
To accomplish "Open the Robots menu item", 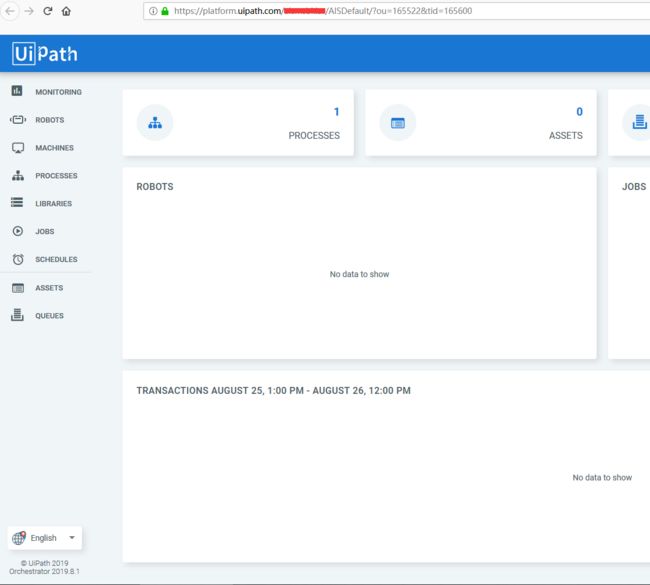I will tap(50, 120).
